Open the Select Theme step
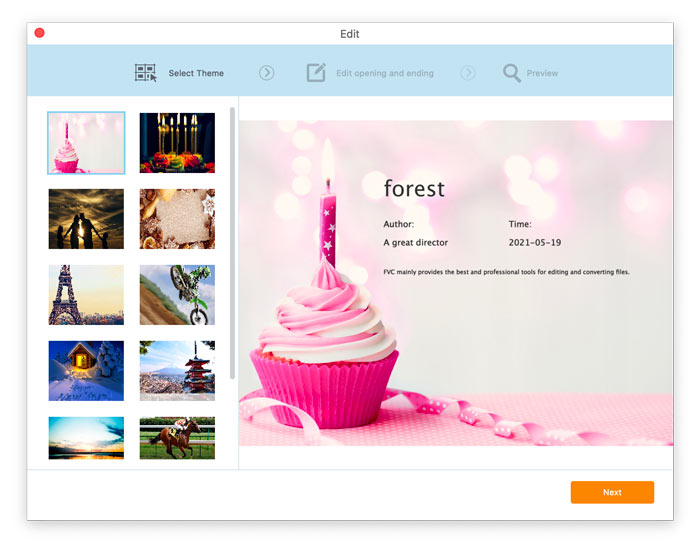The image size is (700, 551). (196, 73)
